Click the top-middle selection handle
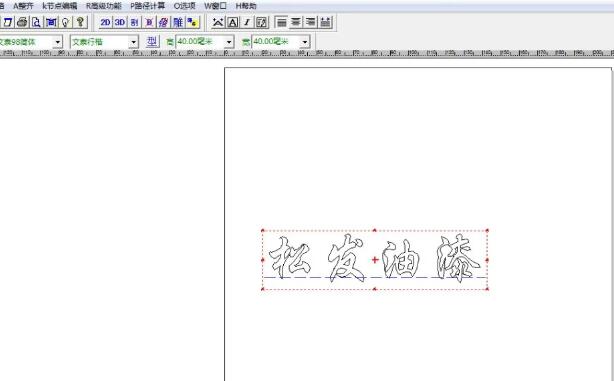614x381 pixels. [x=375, y=231]
